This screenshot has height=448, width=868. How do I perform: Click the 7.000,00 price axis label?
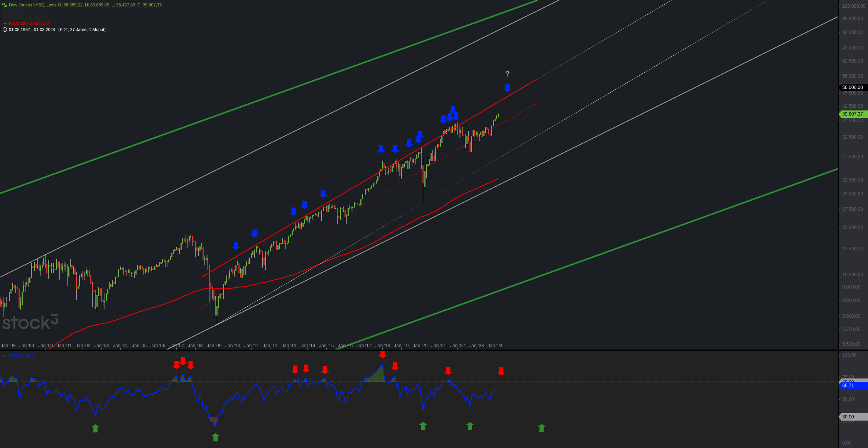(851, 316)
